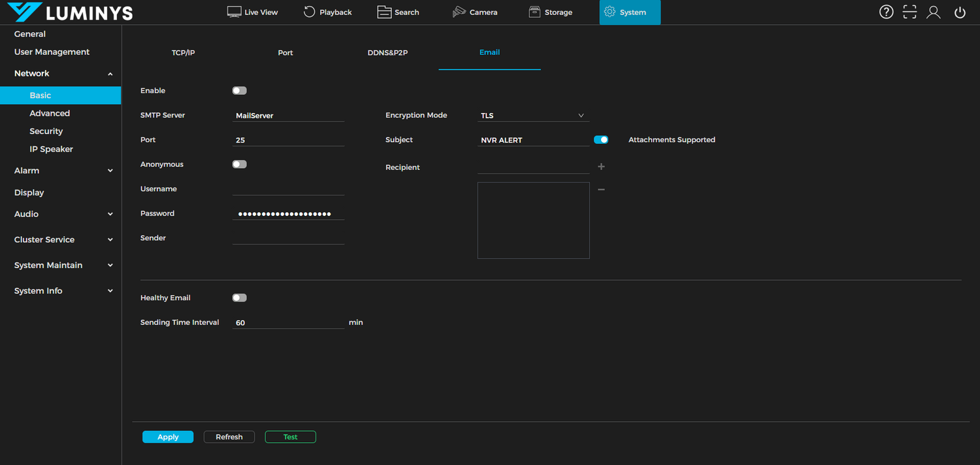The height and width of the screenshot is (465, 980).
Task: Apply the email settings
Action: click(167, 436)
